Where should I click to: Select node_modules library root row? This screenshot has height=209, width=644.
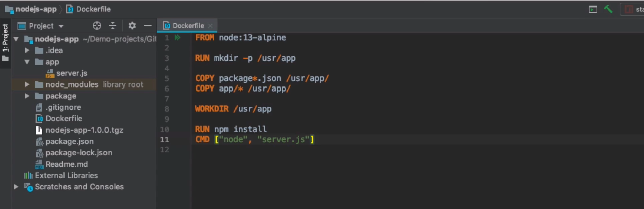pyautogui.click(x=84, y=84)
